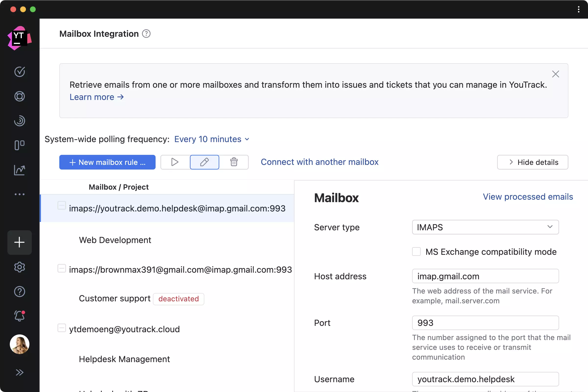The width and height of the screenshot is (588, 392).
Task: Click the trash delete mailbox icon
Action: [x=234, y=162]
